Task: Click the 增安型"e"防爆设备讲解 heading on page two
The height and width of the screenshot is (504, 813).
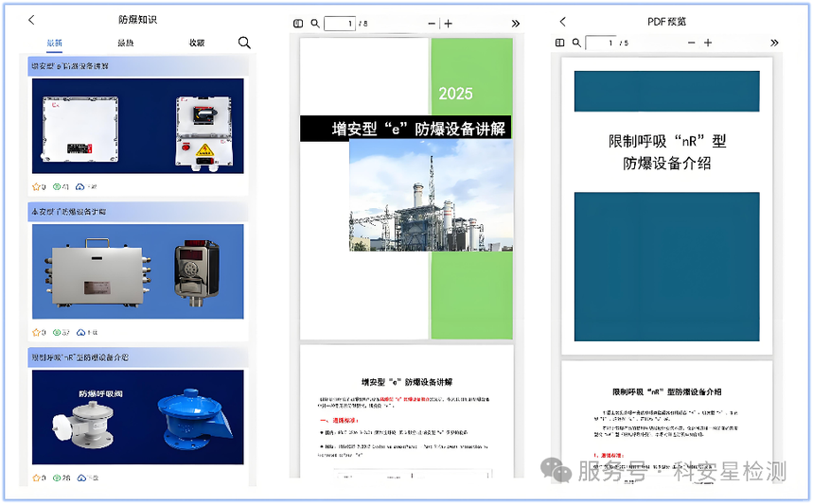Action: click(407, 382)
